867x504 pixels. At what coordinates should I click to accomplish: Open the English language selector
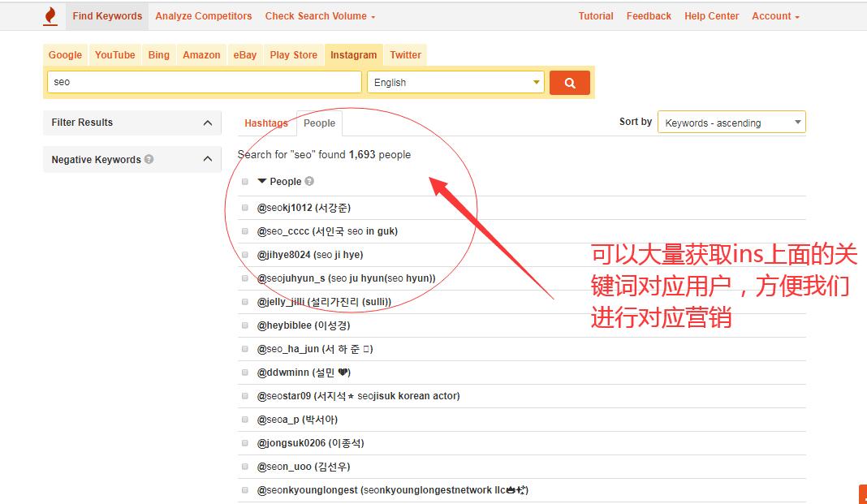point(455,82)
